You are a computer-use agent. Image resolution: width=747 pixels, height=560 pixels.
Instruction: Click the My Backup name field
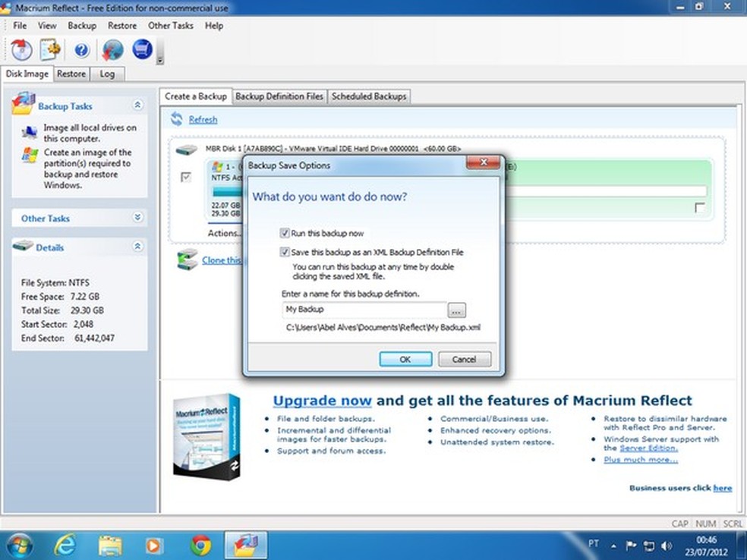pos(364,310)
